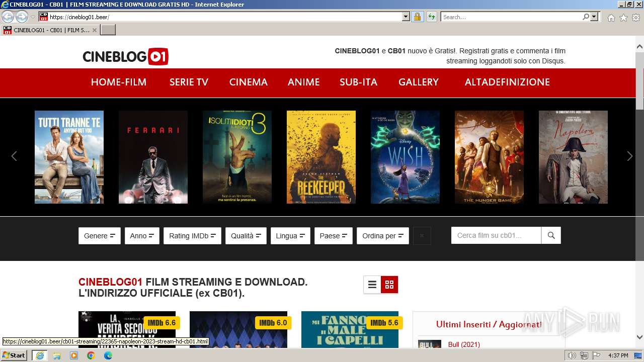
Task: Click the Cineblog01 site logo
Action: click(x=125, y=56)
